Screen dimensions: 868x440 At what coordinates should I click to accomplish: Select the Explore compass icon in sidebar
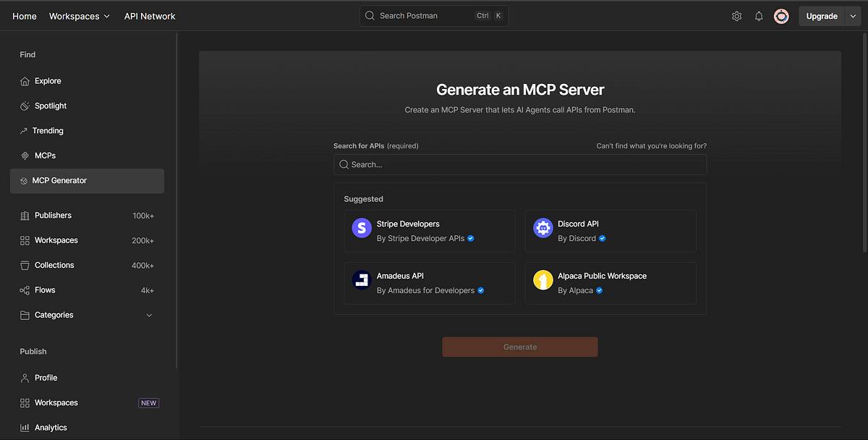point(24,81)
